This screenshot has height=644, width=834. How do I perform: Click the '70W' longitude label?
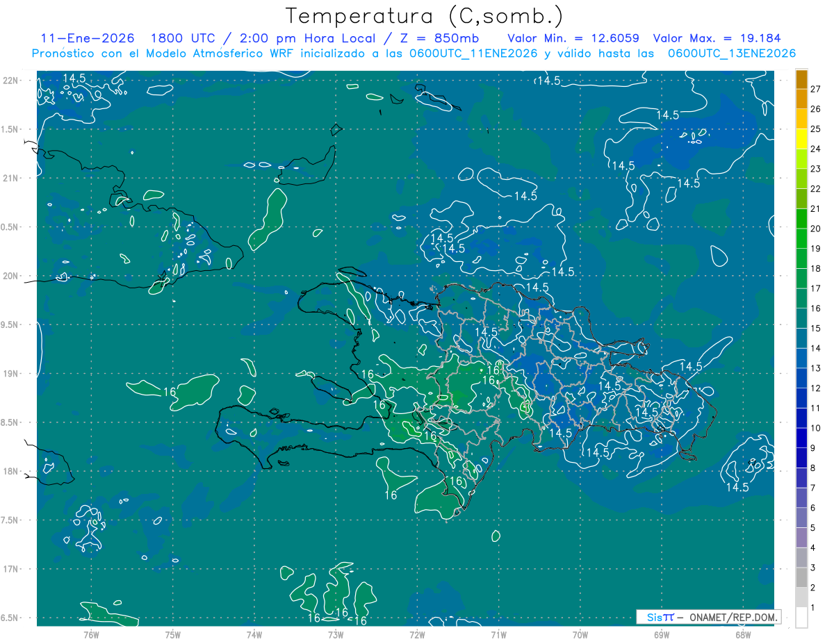click(580, 634)
